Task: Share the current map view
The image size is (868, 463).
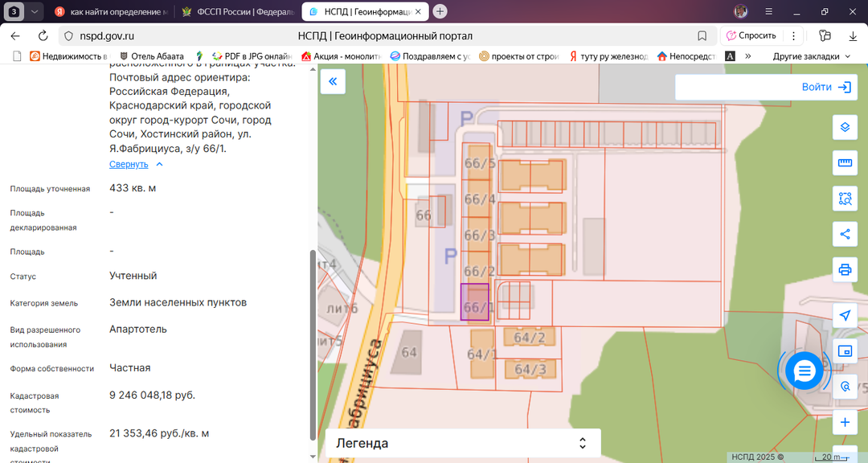Action: [845, 234]
